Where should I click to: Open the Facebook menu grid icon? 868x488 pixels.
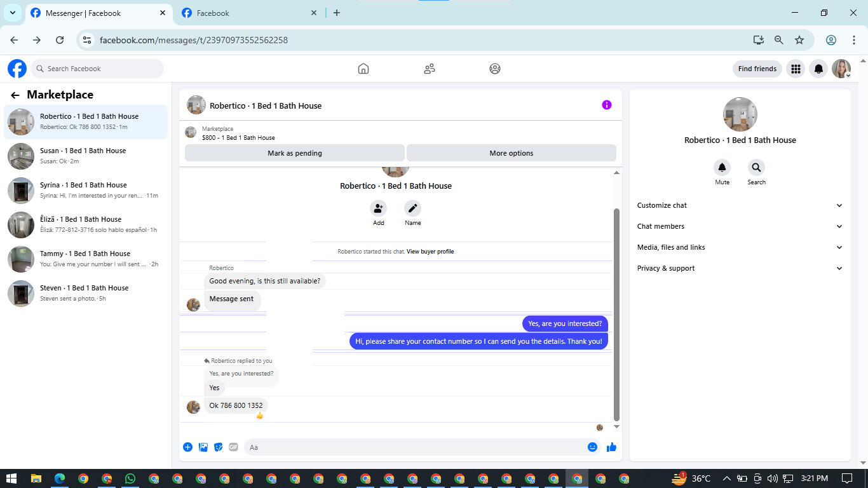[796, 69]
